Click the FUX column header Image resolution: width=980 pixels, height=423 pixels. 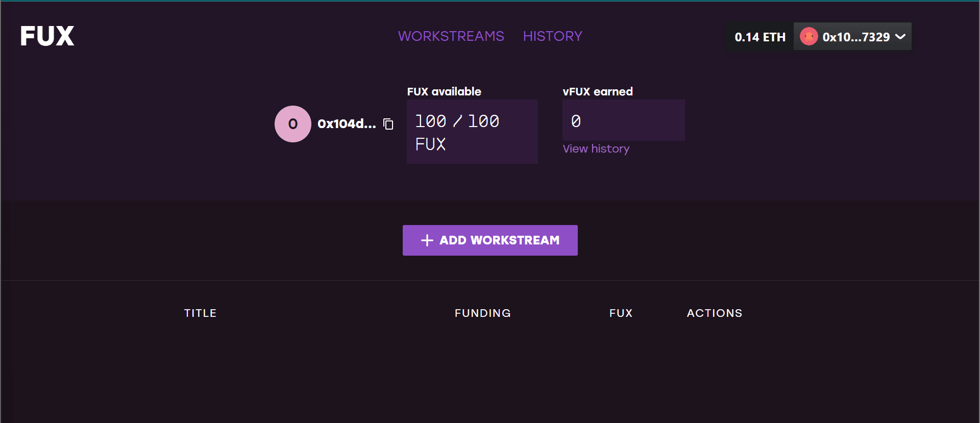click(x=621, y=313)
